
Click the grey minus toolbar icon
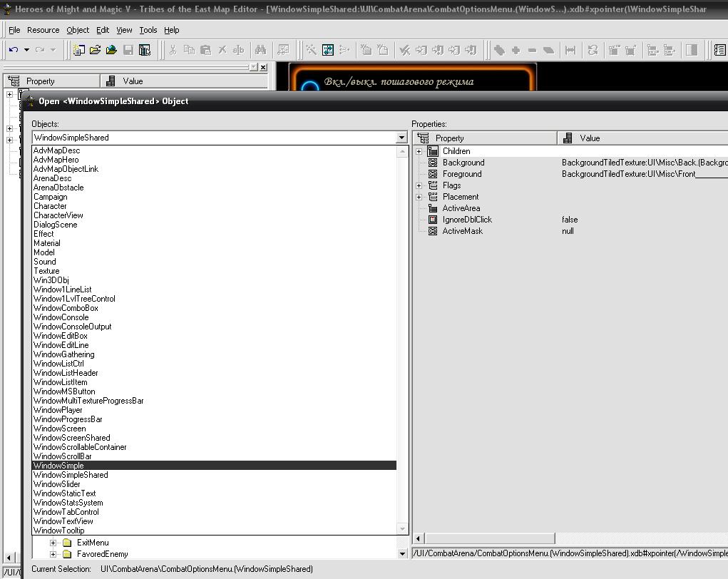coord(532,50)
